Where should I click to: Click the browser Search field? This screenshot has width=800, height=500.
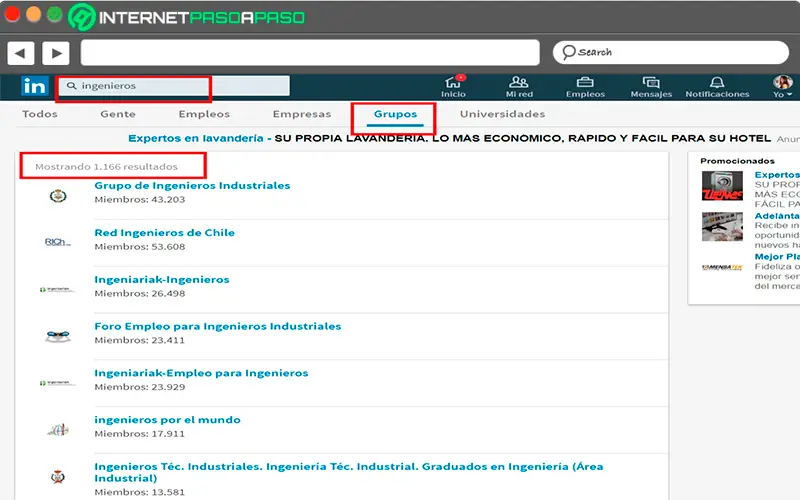(x=670, y=52)
